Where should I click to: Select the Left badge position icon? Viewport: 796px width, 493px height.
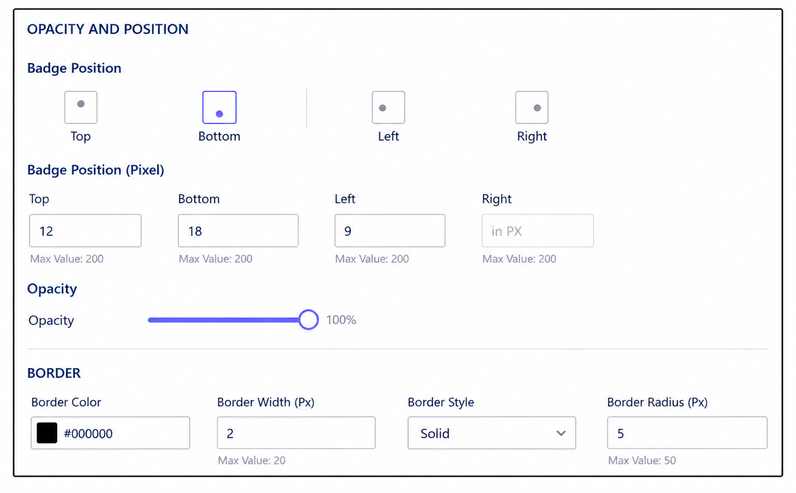click(x=388, y=107)
